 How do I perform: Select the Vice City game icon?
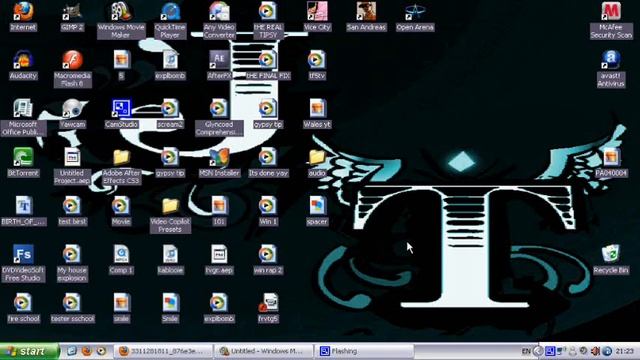click(317, 17)
